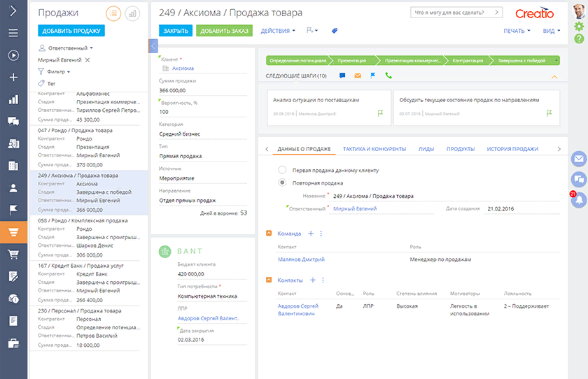The width and height of the screenshot is (588, 379).
Task: Open the green settings gear icon
Action: (579, 26)
